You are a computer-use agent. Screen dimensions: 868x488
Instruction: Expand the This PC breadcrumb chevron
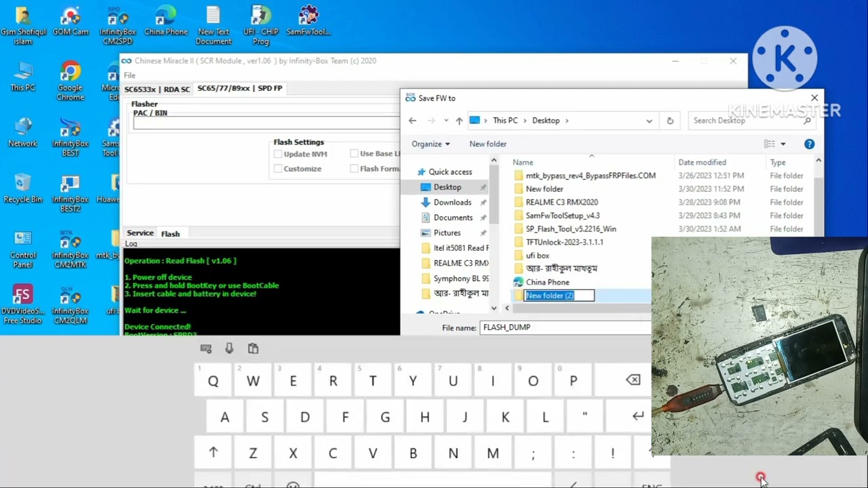point(525,121)
